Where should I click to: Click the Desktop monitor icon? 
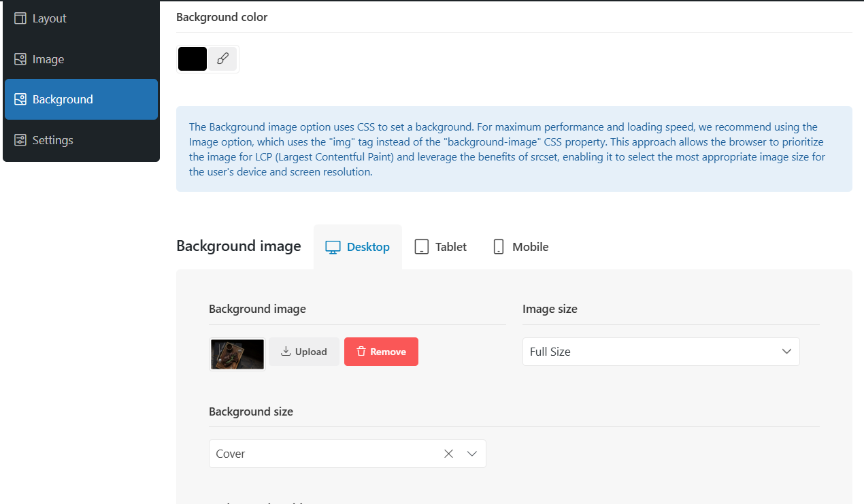pyautogui.click(x=333, y=247)
